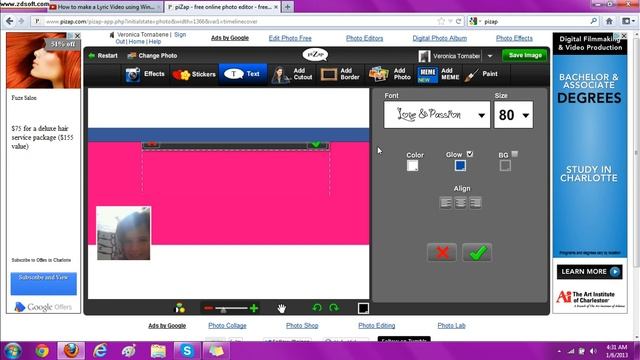640x360 pixels.
Task: Open the Effects tool
Action: (145, 74)
